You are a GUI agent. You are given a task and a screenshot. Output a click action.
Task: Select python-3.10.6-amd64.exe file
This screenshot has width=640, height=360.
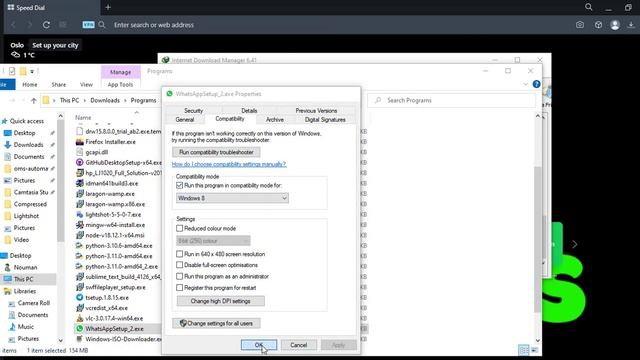(x=119, y=246)
